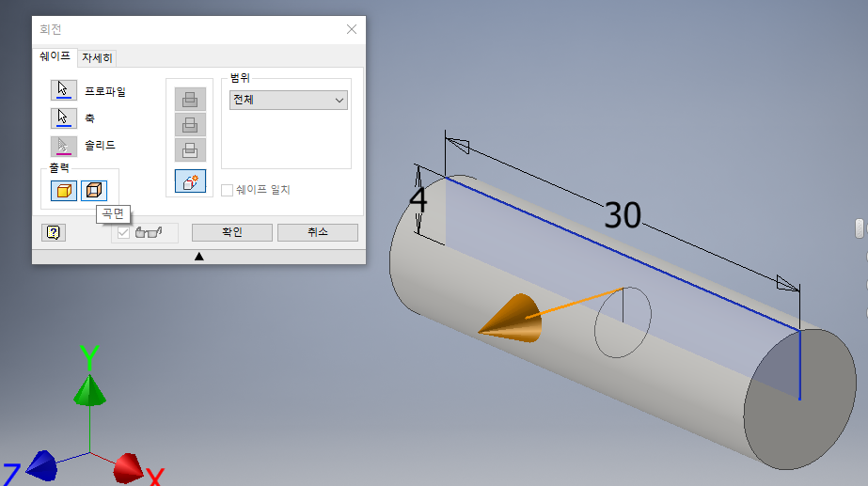Click the Axis (축) selection arrow icon

[64, 118]
